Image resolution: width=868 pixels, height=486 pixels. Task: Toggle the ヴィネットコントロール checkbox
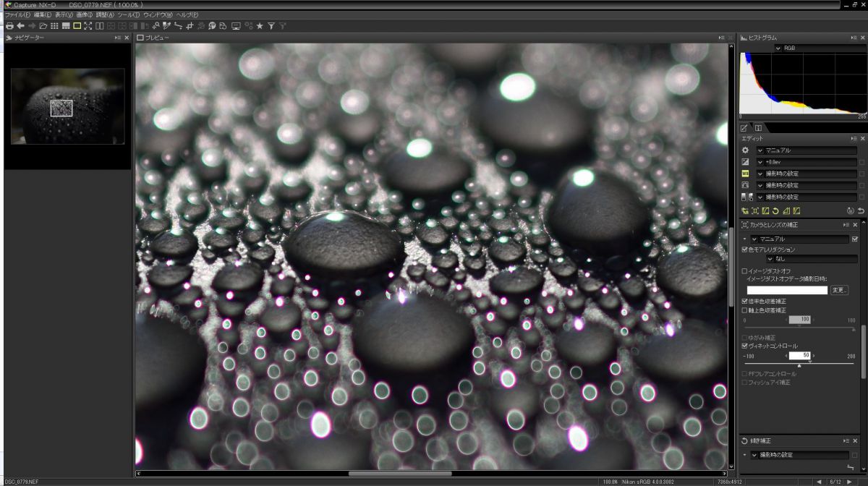(745, 346)
